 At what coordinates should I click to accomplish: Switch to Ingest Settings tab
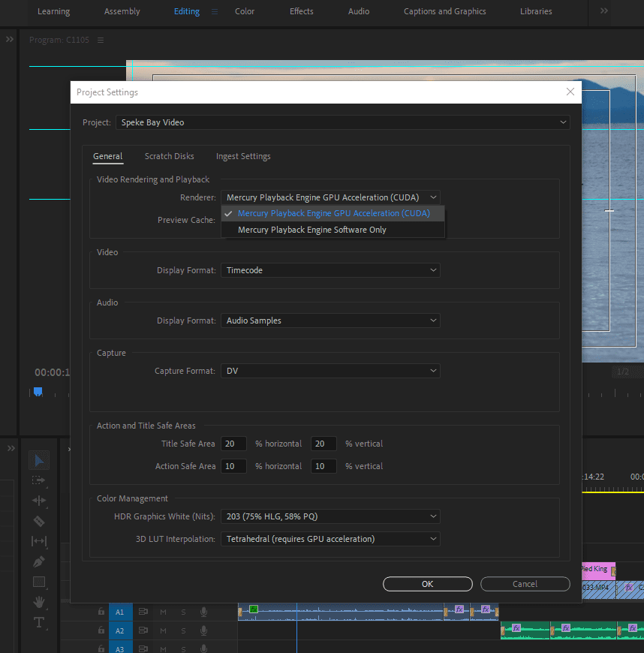243,156
